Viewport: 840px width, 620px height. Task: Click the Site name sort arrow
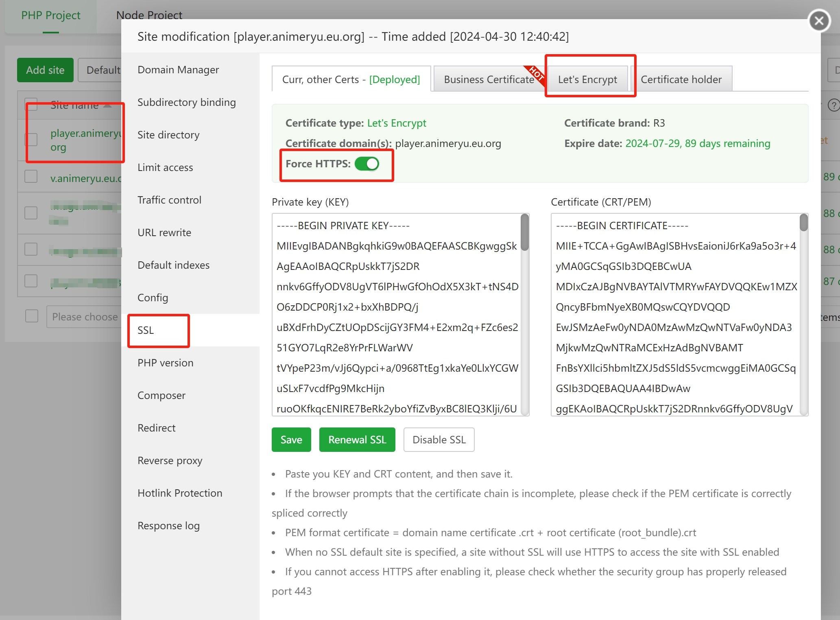pyautogui.click(x=107, y=105)
